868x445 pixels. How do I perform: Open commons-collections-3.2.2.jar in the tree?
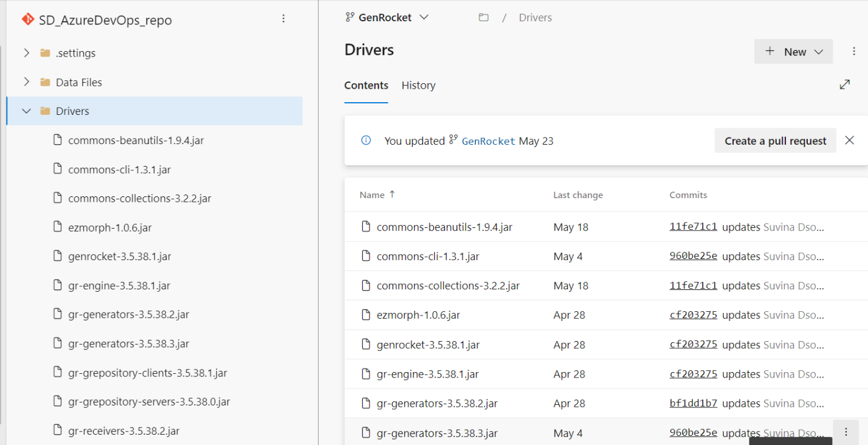coord(140,198)
